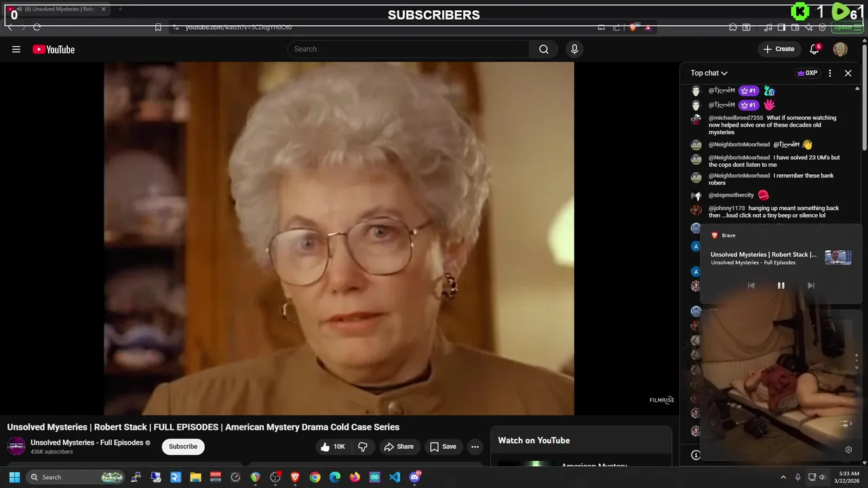868x488 pixels.
Task: Open Brave Leo AI sparkle icon
Action: point(809,27)
